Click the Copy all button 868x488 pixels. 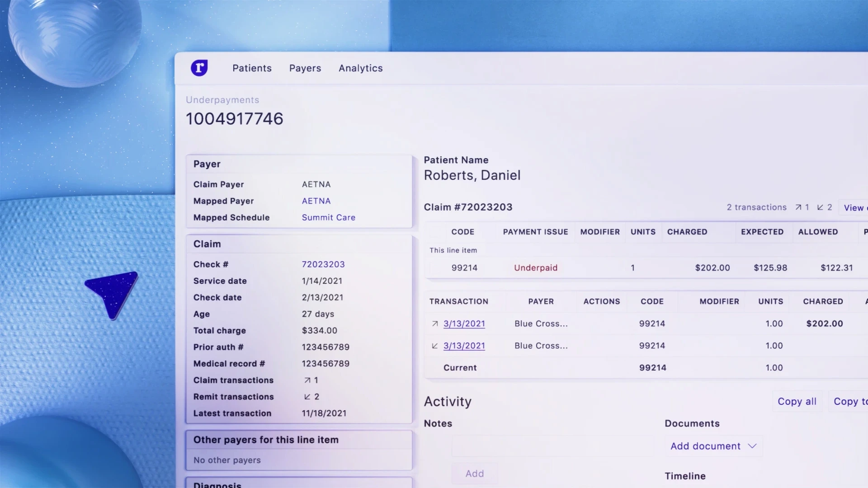coord(797,401)
